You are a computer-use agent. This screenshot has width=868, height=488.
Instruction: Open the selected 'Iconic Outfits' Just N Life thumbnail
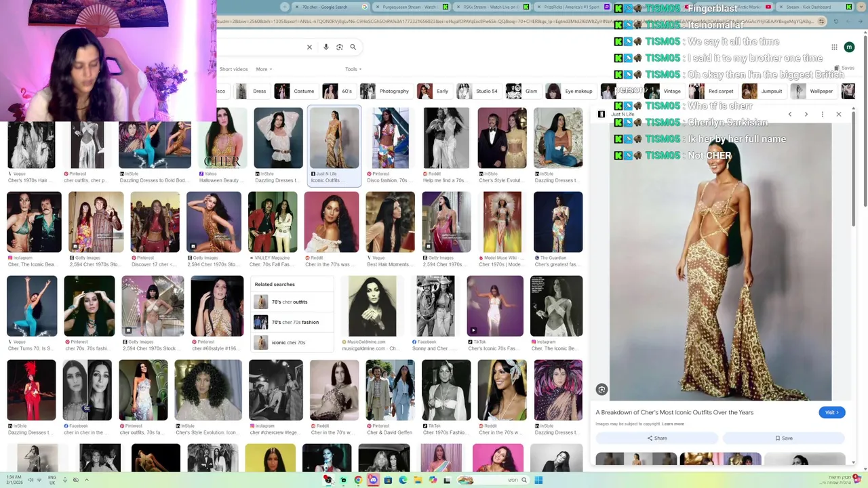pyautogui.click(x=334, y=138)
